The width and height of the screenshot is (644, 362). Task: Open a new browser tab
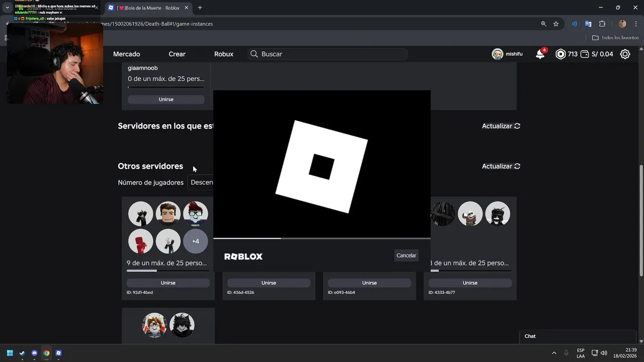click(x=200, y=8)
